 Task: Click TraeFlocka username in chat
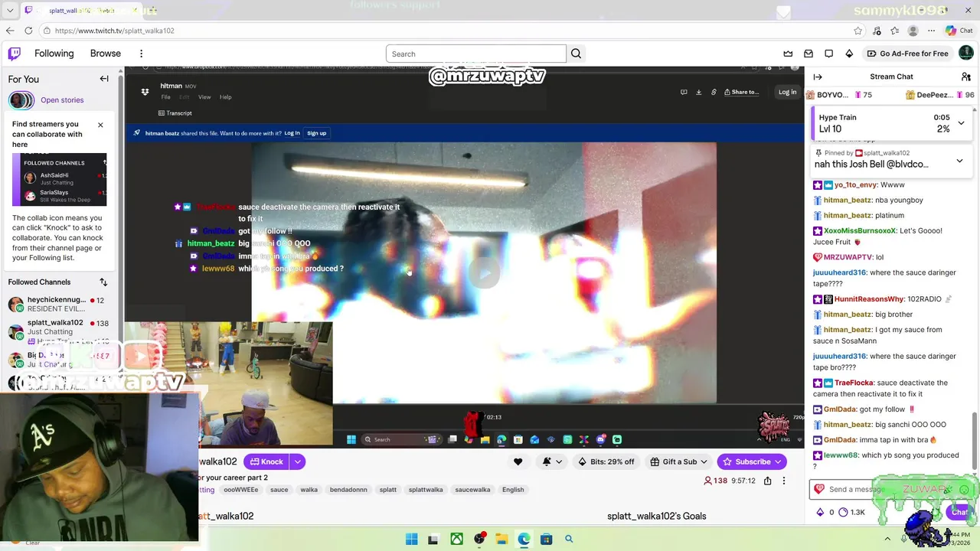coord(854,383)
